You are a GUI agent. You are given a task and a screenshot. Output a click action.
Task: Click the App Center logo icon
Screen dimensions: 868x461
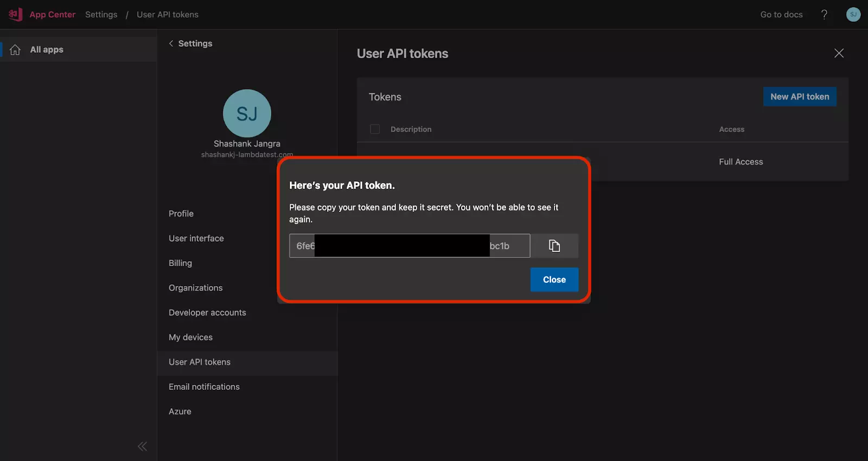tap(15, 15)
